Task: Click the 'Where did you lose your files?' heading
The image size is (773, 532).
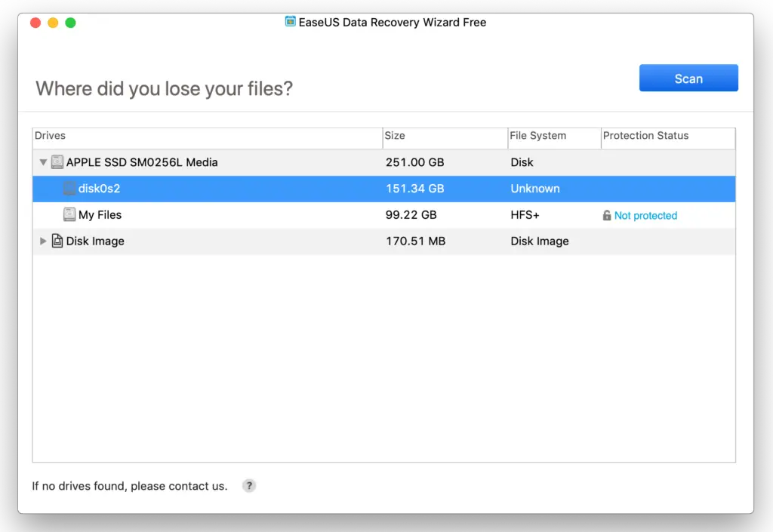Action: 164,89
